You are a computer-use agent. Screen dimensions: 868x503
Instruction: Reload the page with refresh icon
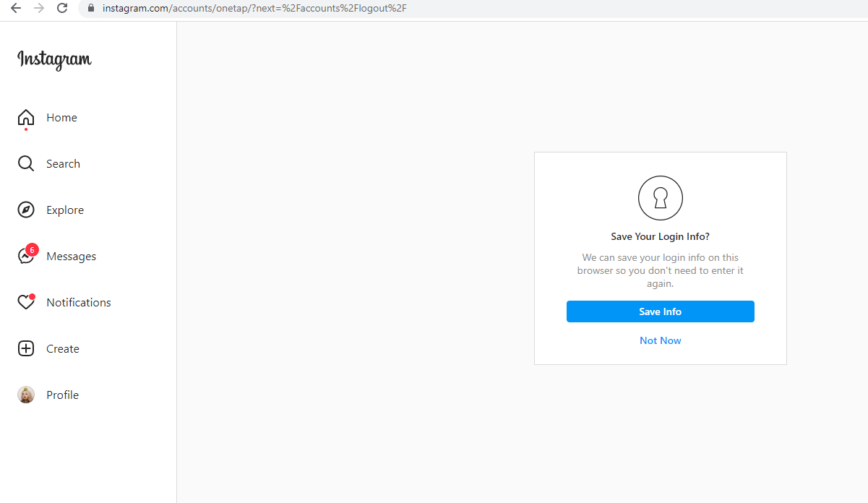pos(62,9)
